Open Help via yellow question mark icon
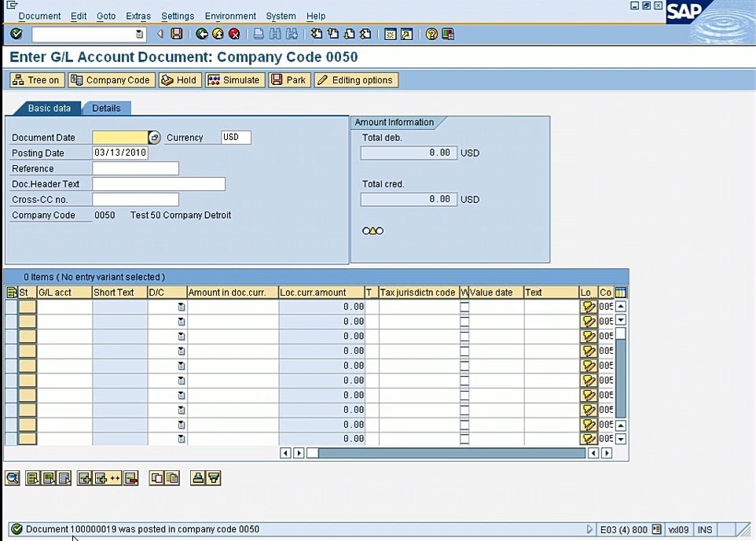Viewport: 756px width, 541px height. [x=431, y=34]
